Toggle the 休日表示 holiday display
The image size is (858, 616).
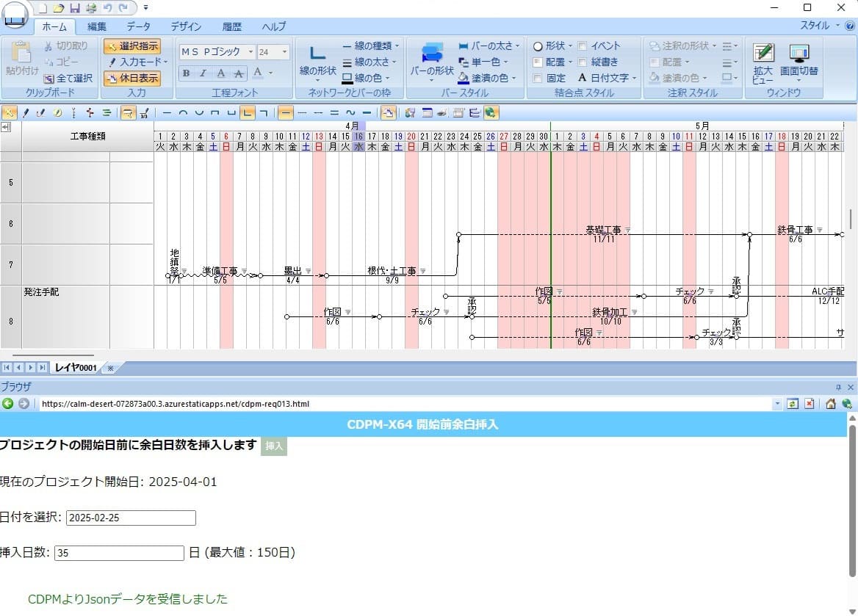132,79
